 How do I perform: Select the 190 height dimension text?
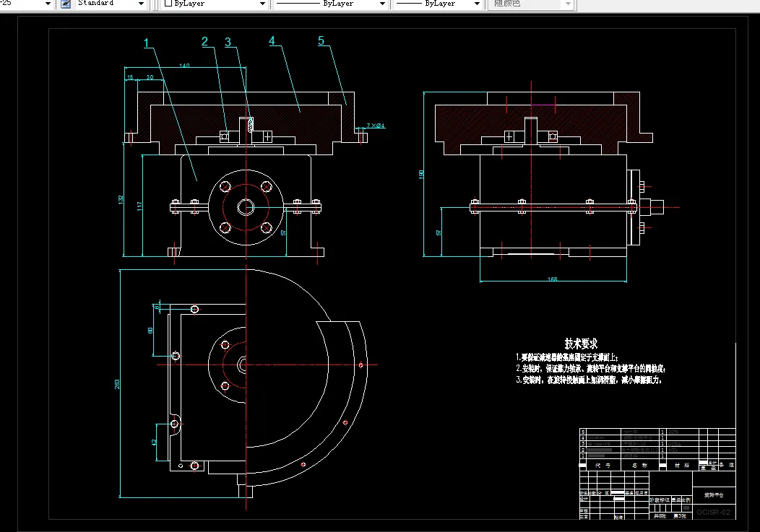pos(421,174)
